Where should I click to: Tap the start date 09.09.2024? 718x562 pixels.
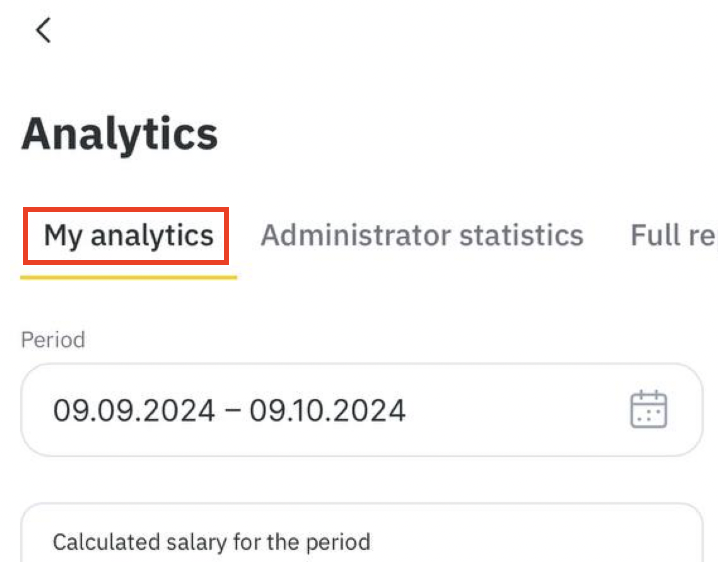134,410
